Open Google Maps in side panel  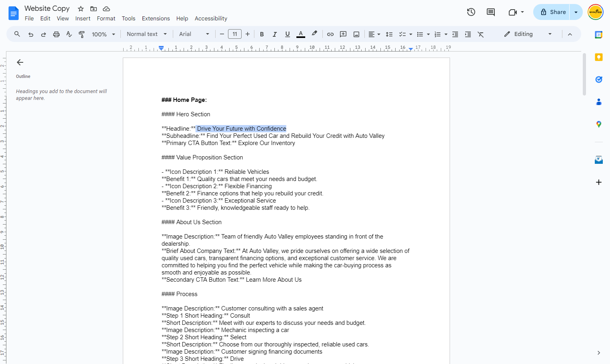click(599, 124)
